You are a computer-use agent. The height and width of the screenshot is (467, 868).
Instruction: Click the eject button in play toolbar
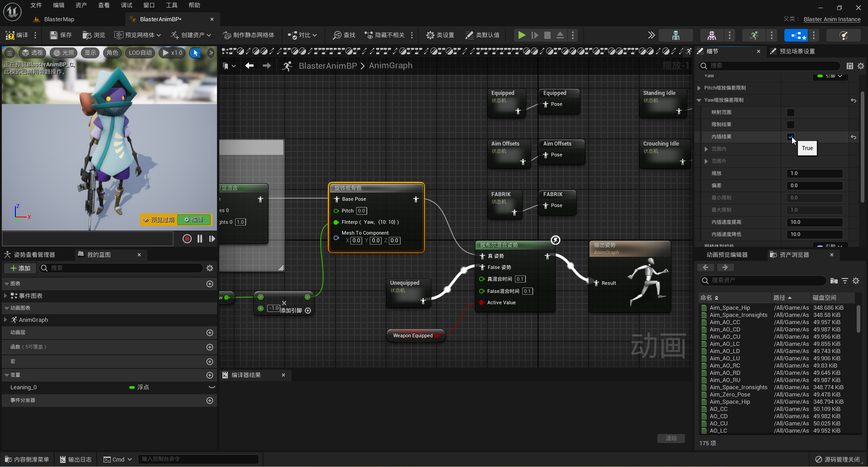point(560,35)
